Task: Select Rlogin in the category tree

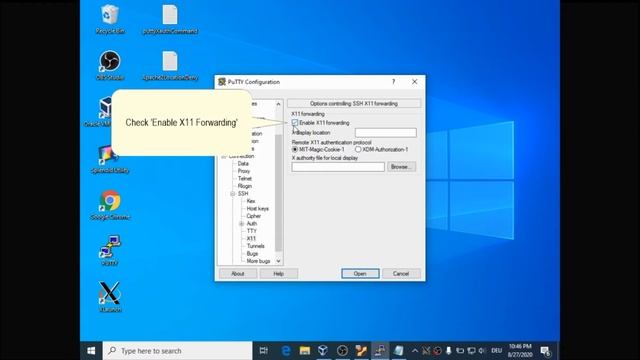Action: pos(245,186)
